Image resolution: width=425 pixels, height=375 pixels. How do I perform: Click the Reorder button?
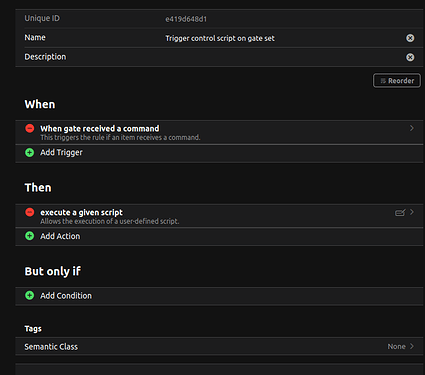tap(397, 81)
